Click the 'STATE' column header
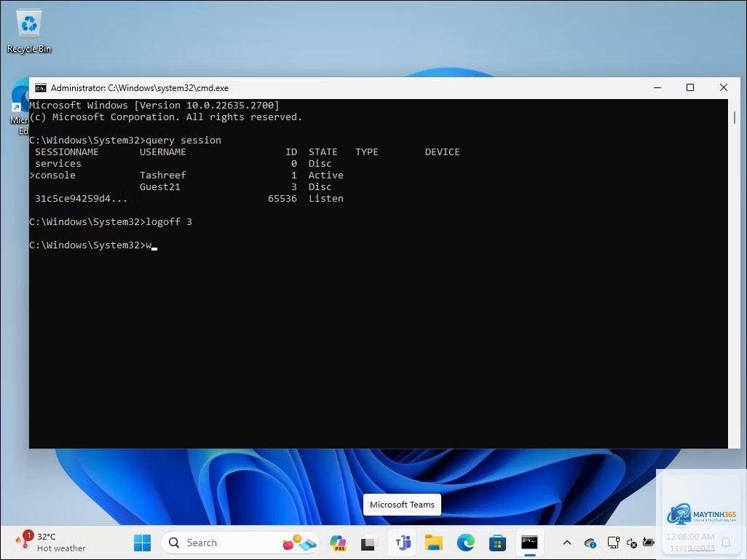 tap(323, 152)
